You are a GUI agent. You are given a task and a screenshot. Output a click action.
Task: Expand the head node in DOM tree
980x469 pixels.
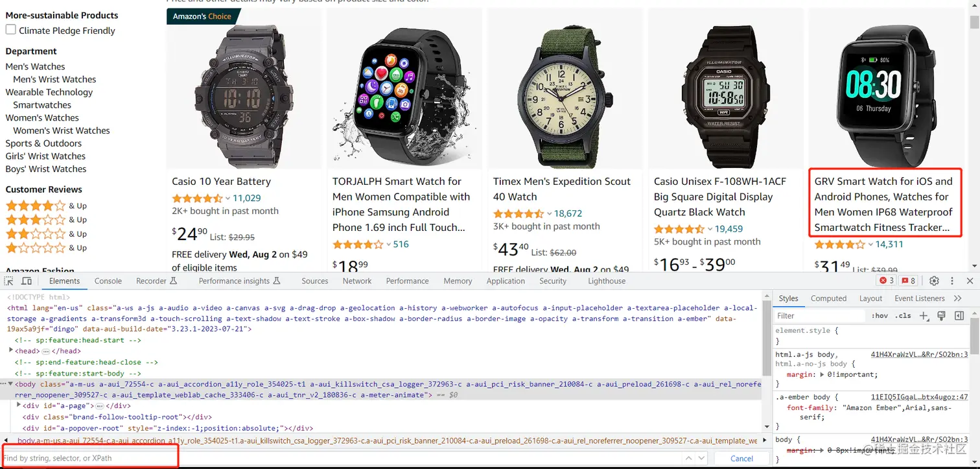coord(11,351)
